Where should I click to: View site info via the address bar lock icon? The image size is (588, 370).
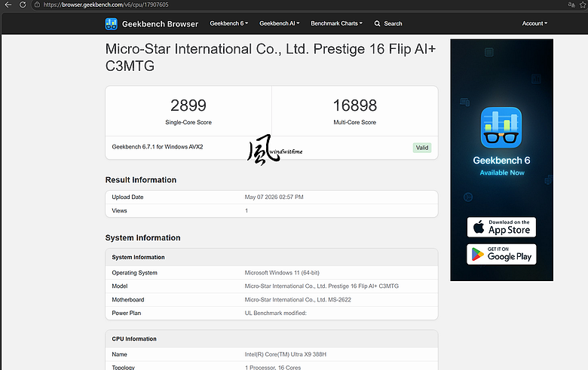37,5
